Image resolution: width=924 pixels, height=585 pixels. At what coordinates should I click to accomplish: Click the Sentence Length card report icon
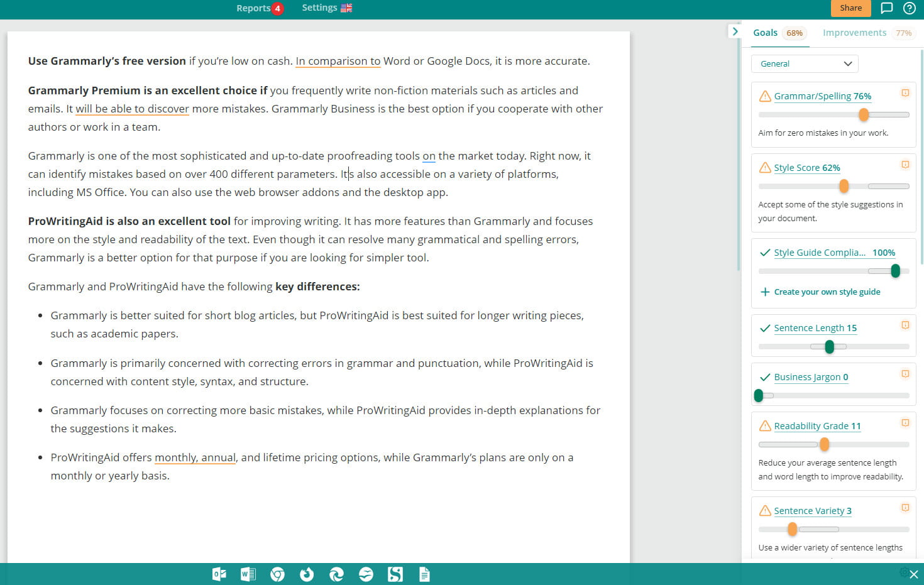pyautogui.click(x=905, y=325)
